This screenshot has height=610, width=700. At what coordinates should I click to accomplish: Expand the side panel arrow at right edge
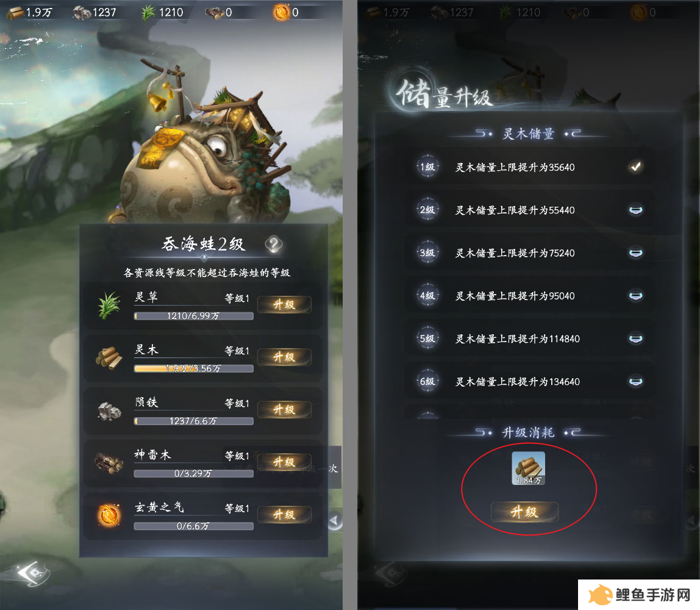click(334, 520)
